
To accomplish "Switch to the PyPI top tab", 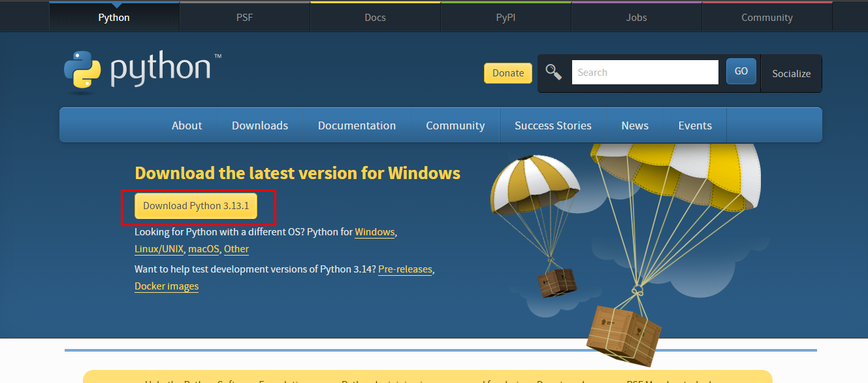I will pos(506,17).
